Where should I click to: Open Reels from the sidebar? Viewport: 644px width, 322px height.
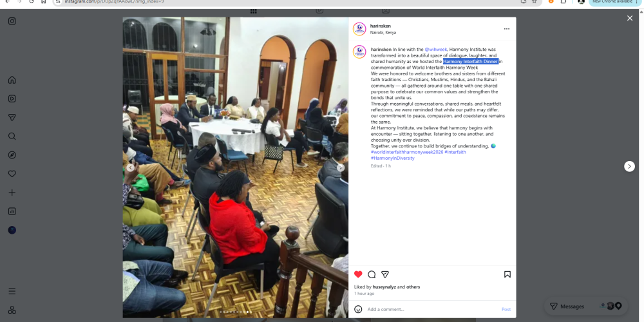12,99
